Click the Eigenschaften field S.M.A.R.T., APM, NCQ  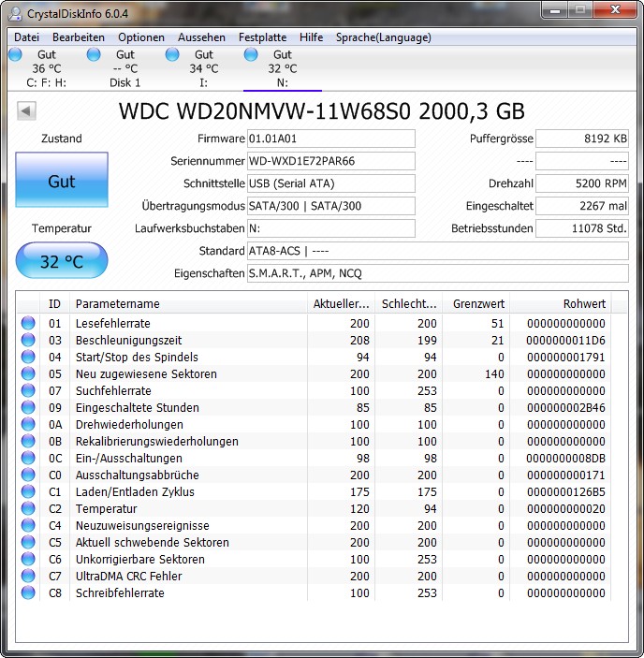[x=437, y=273]
